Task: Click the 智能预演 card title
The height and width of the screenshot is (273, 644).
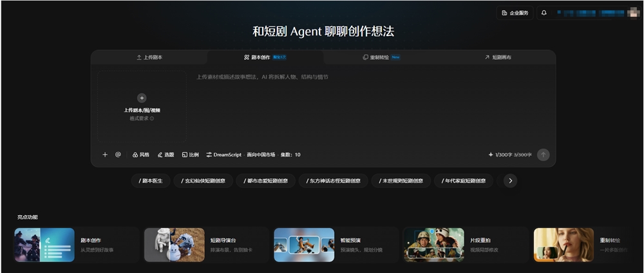Action: click(350, 241)
